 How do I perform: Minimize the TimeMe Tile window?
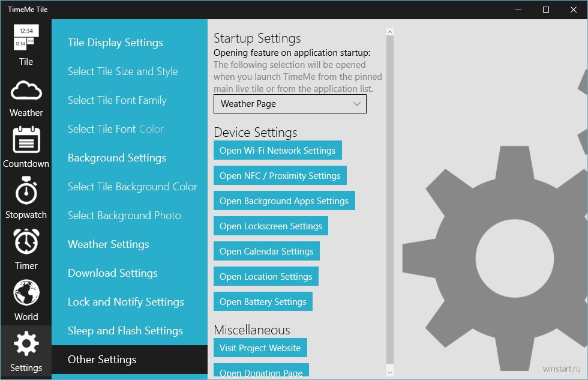click(x=518, y=10)
